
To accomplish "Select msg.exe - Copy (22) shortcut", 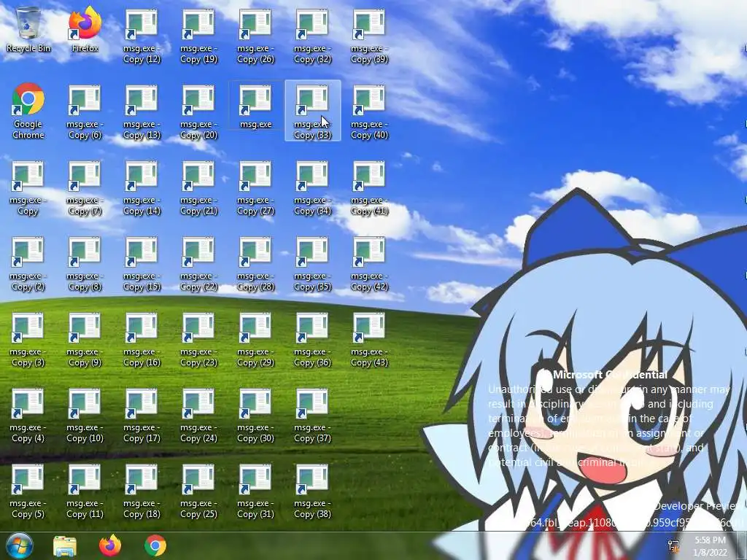I will coord(198,263).
